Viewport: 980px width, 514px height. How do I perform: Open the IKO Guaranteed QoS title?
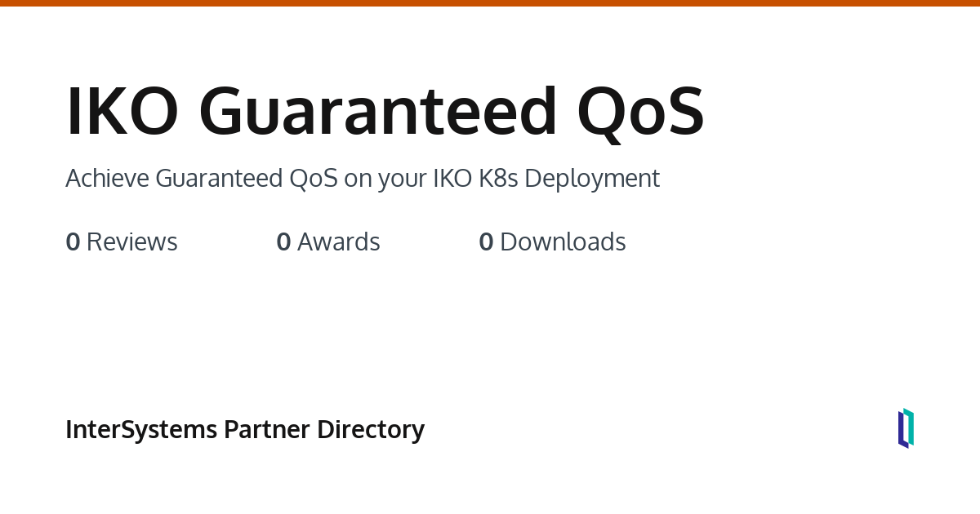point(384,111)
